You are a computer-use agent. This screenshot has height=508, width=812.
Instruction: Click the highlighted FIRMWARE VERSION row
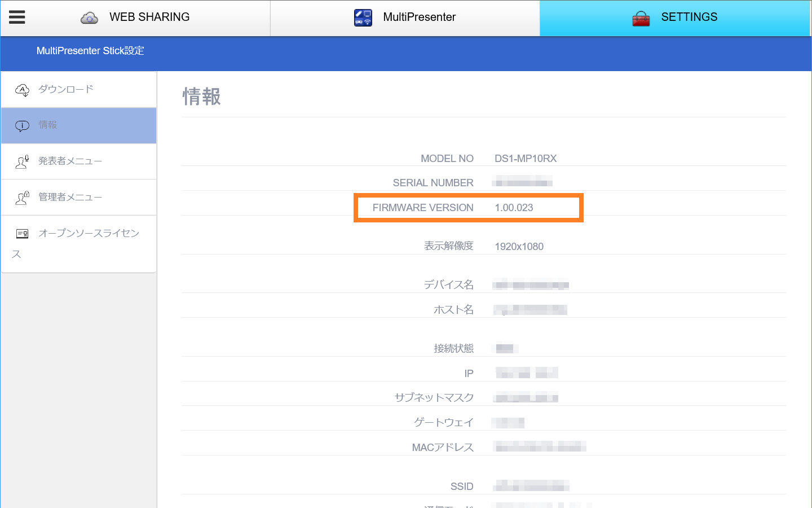tap(468, 208)
